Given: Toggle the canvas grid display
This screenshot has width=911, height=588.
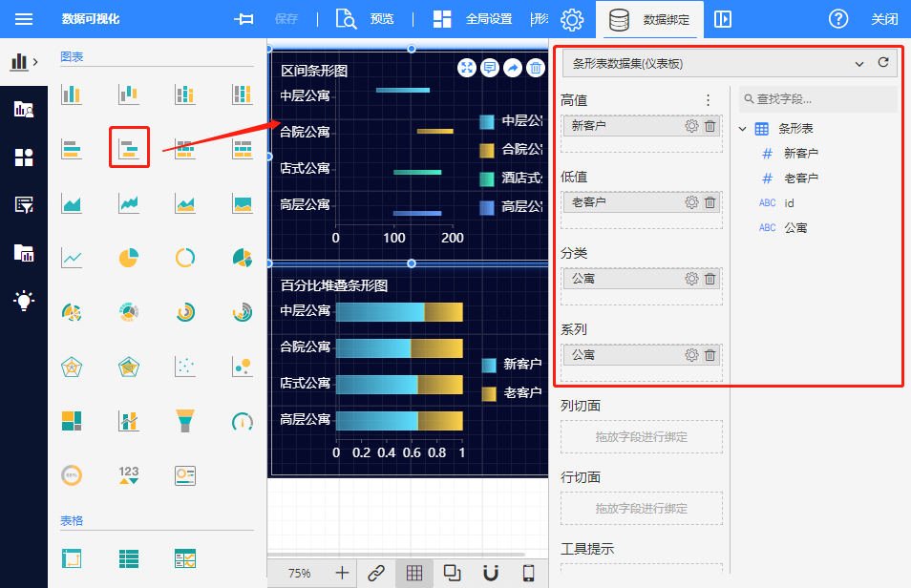Looking at the screenshot, I should tap(413, 573).
